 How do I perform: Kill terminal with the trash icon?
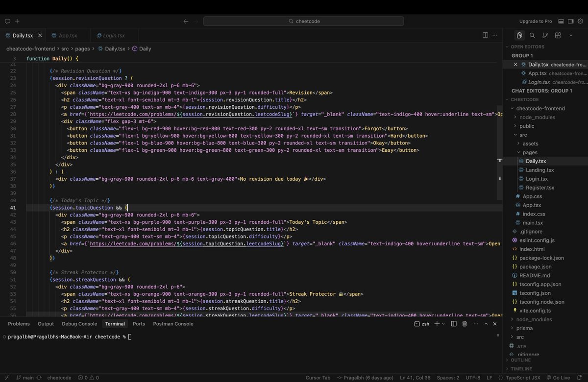coord(465,324)
